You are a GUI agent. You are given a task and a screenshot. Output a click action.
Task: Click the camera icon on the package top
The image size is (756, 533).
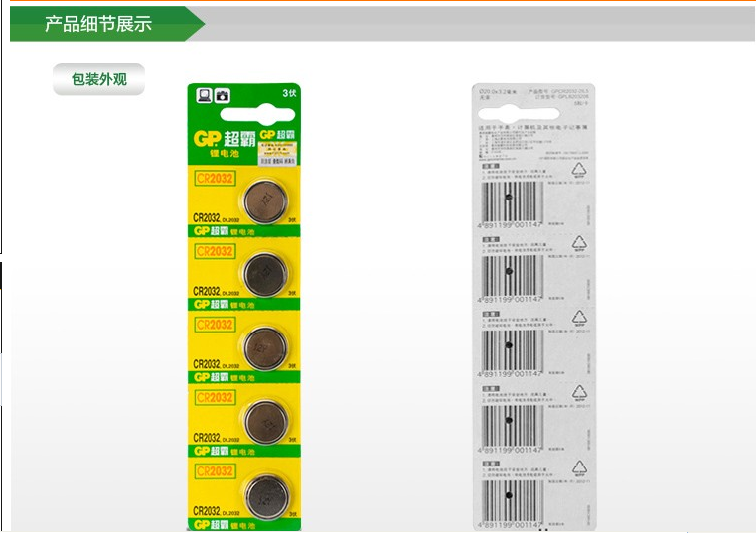click(223, 96)
